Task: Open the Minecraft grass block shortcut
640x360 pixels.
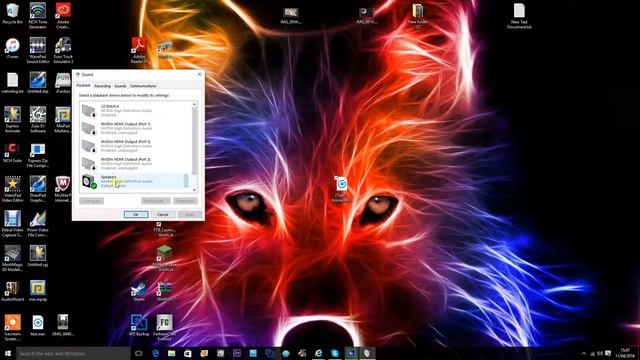Action: (x=164, y=259)
